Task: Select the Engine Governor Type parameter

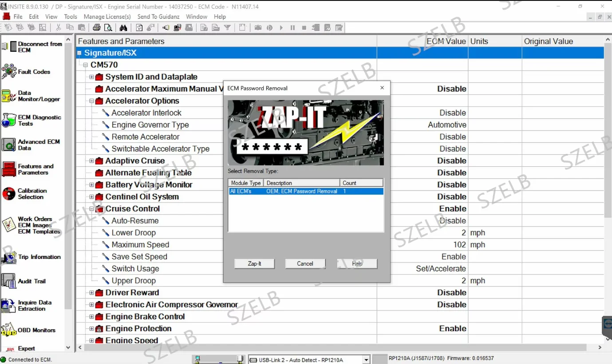Action: pos(150,125)
